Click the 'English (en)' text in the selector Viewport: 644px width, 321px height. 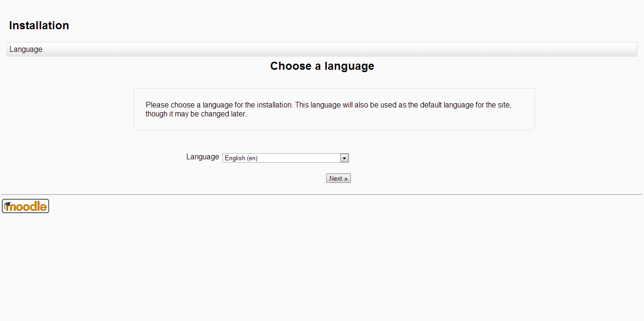(x=241, y=158)
